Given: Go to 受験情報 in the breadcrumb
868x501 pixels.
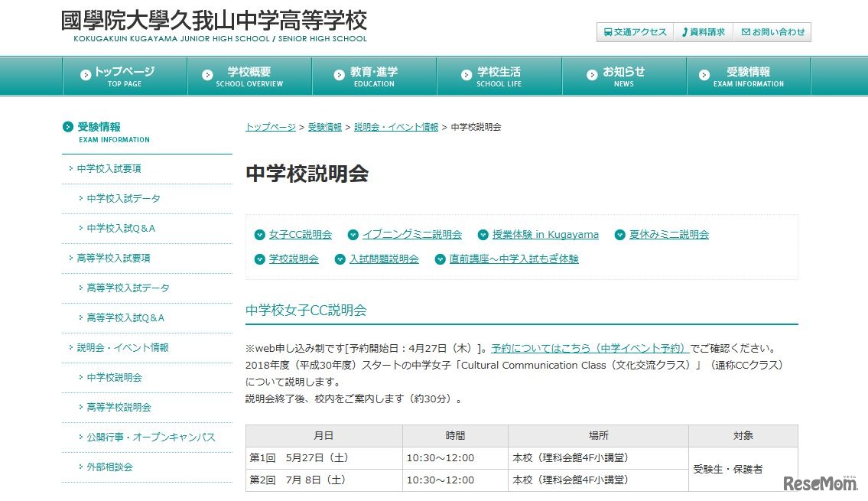Looking at the screenshot, I should 325,127.
